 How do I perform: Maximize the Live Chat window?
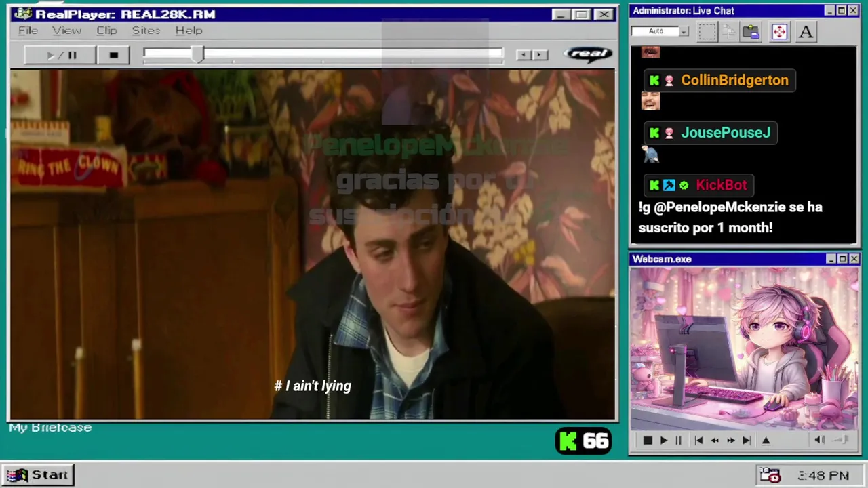[x=842, y=11]
